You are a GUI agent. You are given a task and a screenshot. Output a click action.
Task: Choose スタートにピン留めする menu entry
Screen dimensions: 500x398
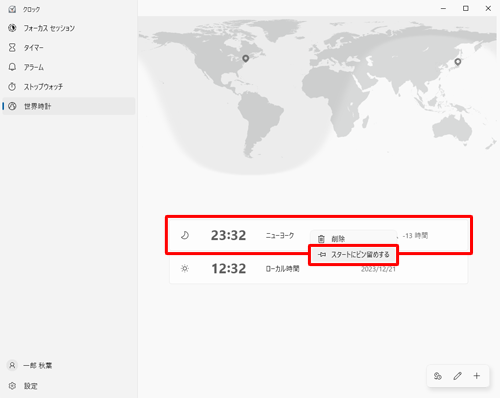click(x=353, y=255)
